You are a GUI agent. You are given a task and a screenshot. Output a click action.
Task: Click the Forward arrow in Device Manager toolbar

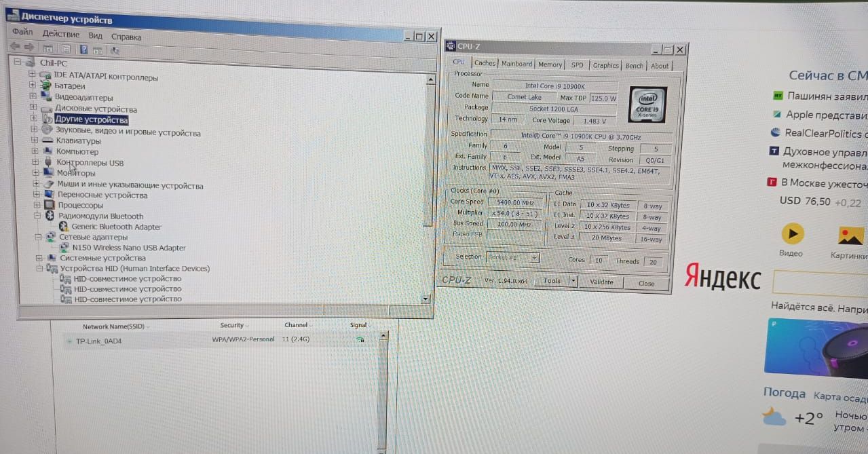29,48
